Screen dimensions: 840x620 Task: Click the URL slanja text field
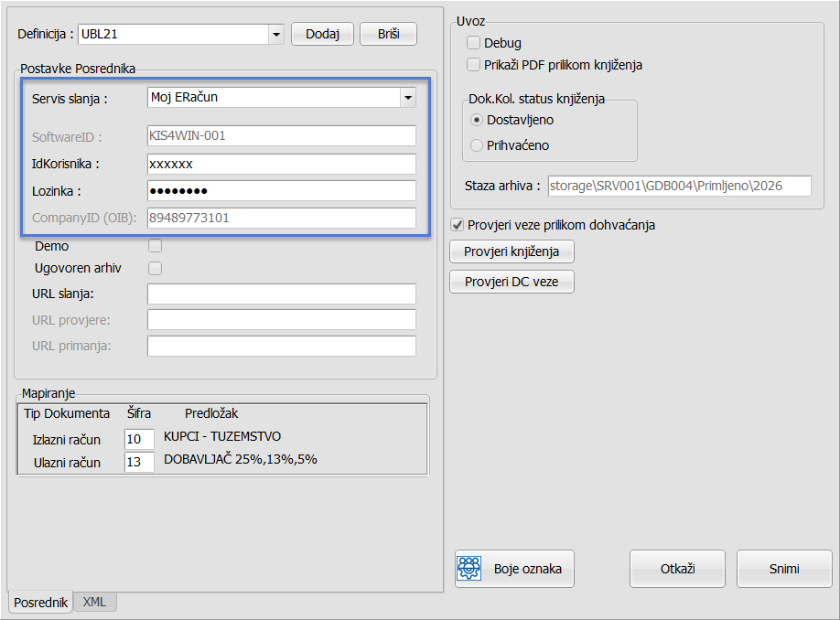281,294
